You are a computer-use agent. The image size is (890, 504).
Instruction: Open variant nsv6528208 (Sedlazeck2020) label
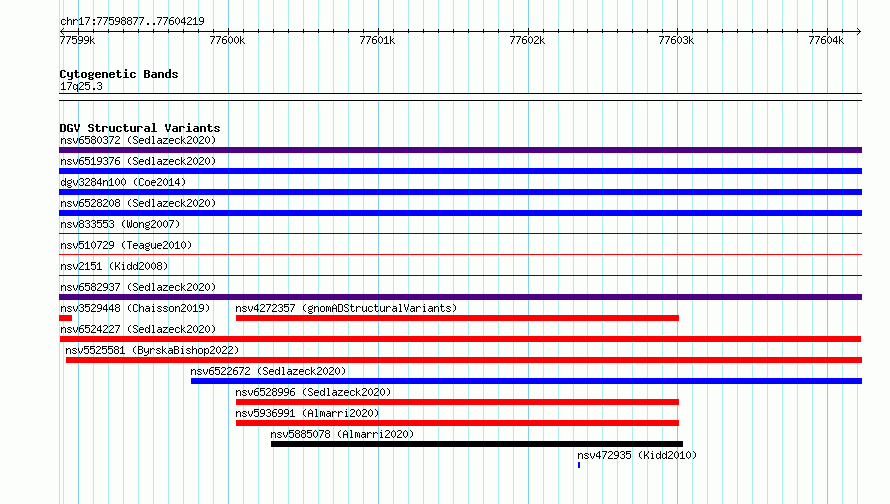coord(138,203)
